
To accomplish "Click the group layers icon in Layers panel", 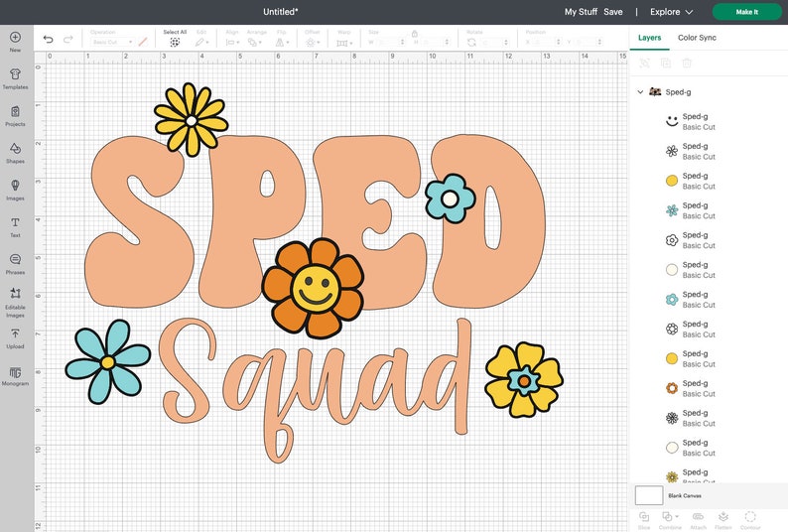I will coord(644,63).
